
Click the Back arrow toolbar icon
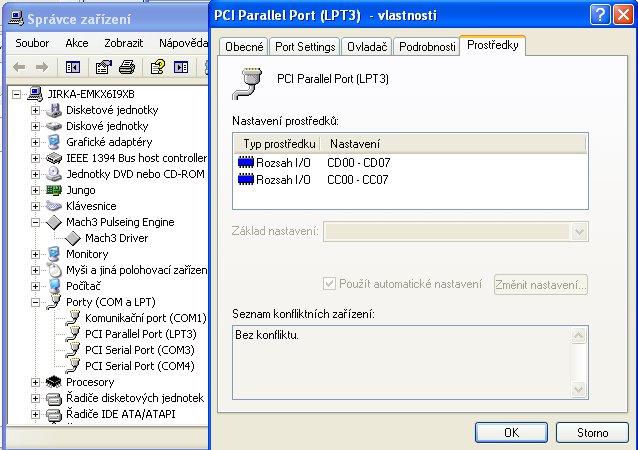point(19,68)
